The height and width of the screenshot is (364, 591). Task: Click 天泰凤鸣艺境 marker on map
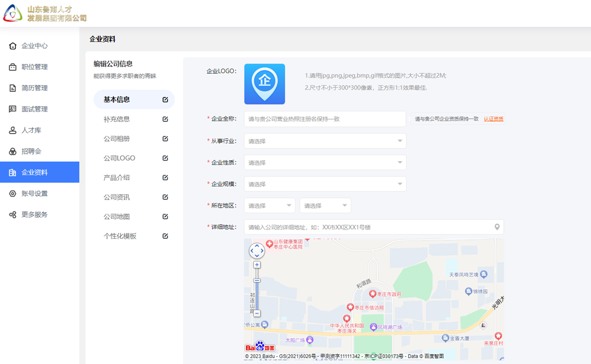point(484,274)
